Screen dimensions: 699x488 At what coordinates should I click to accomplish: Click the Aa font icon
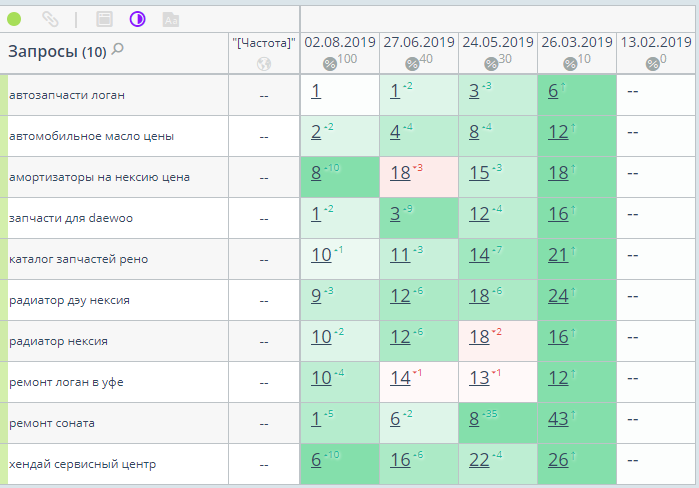coord(171,20)
